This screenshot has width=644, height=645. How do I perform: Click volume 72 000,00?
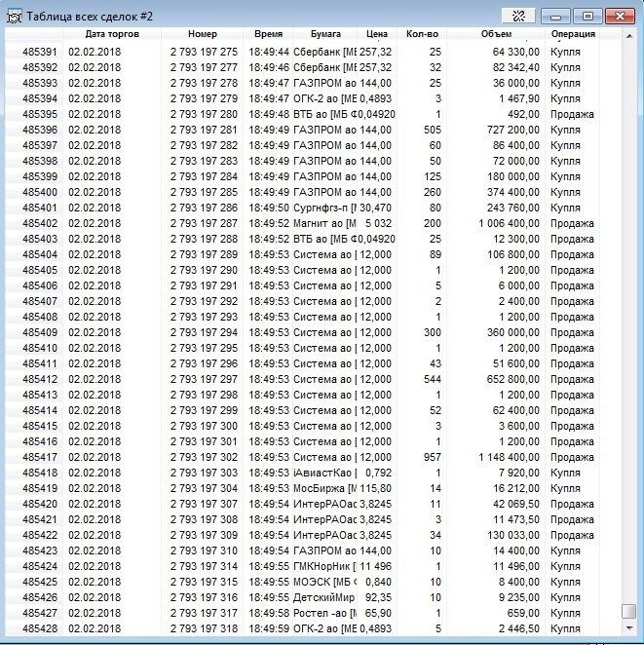coord(515,162)
